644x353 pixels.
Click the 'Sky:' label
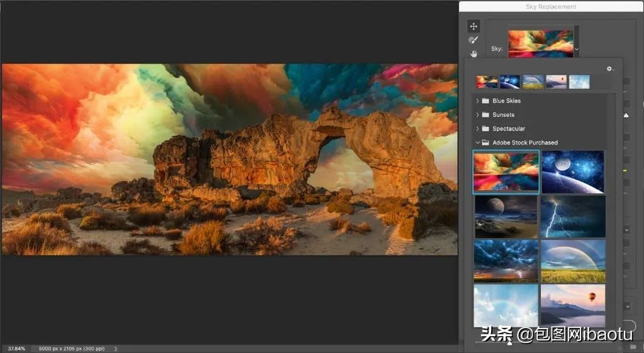click(497, 49)
